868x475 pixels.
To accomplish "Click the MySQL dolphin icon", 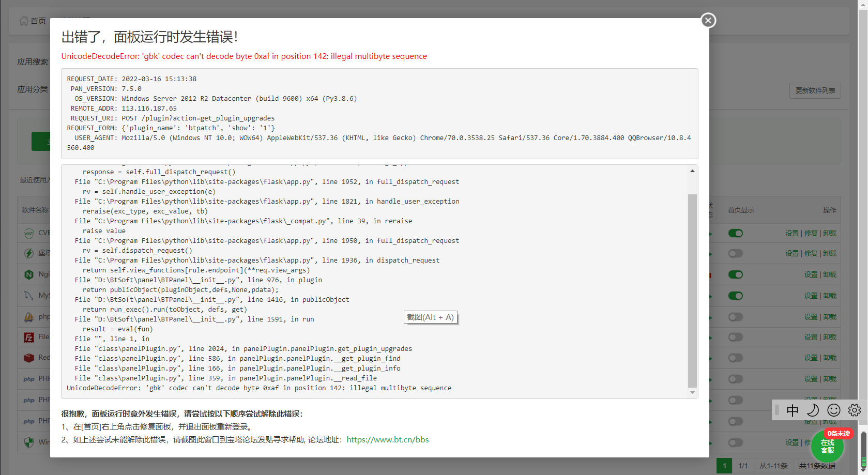I will coord(29,296).
